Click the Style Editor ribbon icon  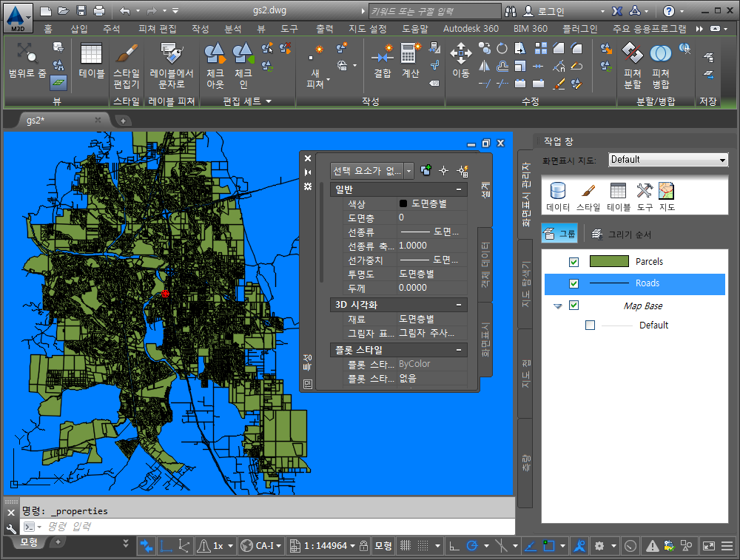point(126,65)
